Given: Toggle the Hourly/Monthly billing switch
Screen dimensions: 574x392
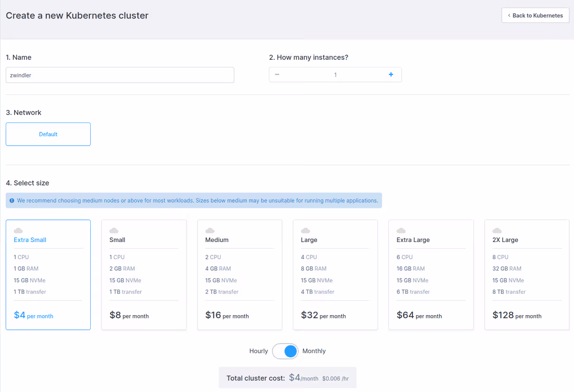Looking at the screenshot, I should [285, 351].
